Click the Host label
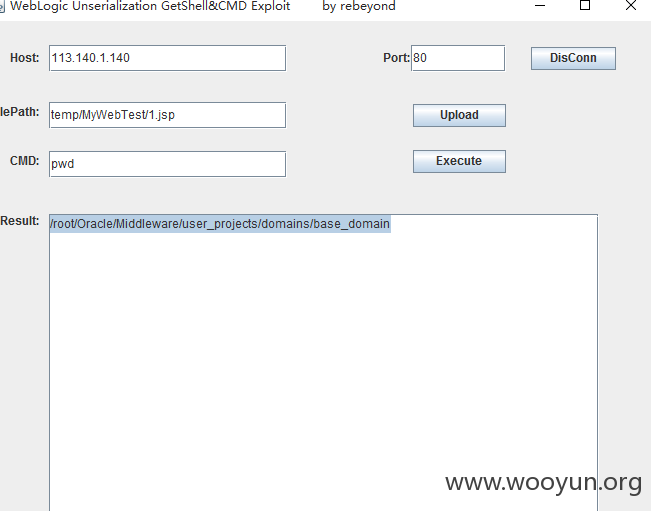This screenshot has height=511, width=651. (24, 58)
